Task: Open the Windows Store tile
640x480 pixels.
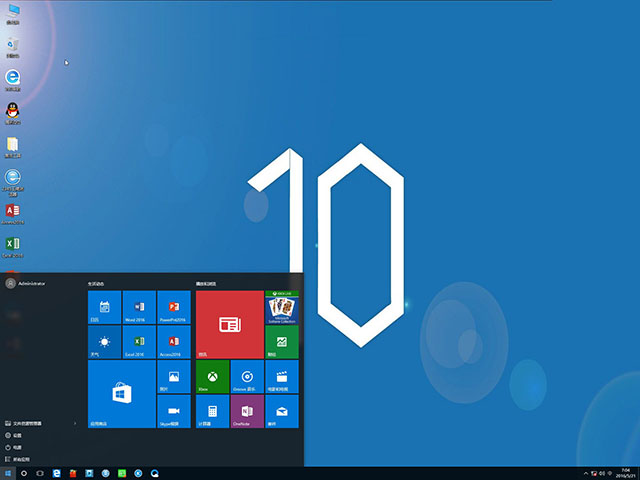Action: [122, 394]
